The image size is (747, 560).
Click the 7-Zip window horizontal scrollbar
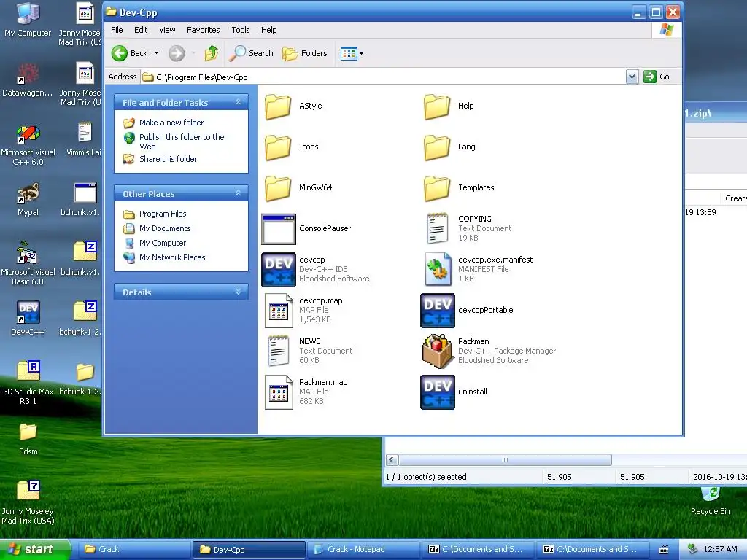click(x=505, y=460)
